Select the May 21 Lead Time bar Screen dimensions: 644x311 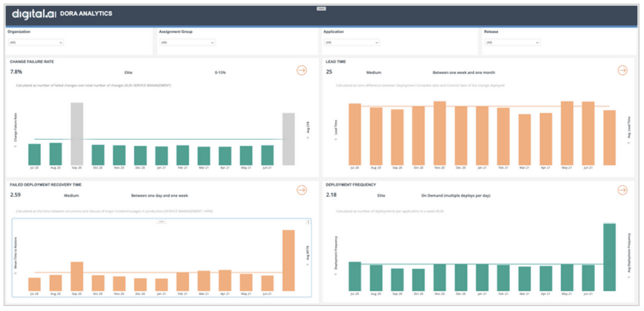click(567, 133)
